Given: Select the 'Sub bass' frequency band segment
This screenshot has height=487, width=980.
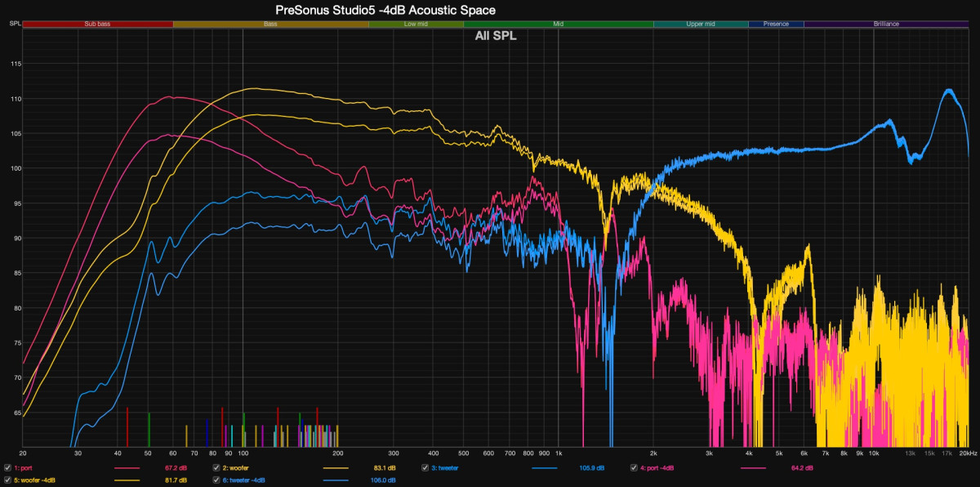Looking at the screenshot, I should (x=98, y=25).
